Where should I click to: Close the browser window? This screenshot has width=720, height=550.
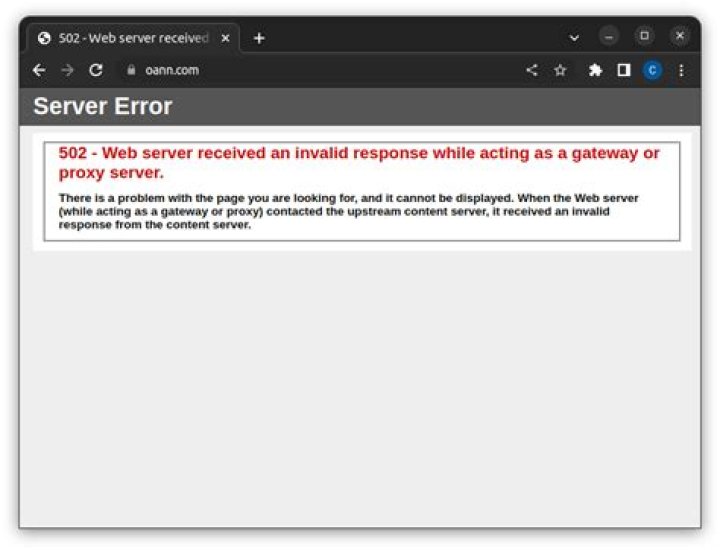(x=680, y=36)
